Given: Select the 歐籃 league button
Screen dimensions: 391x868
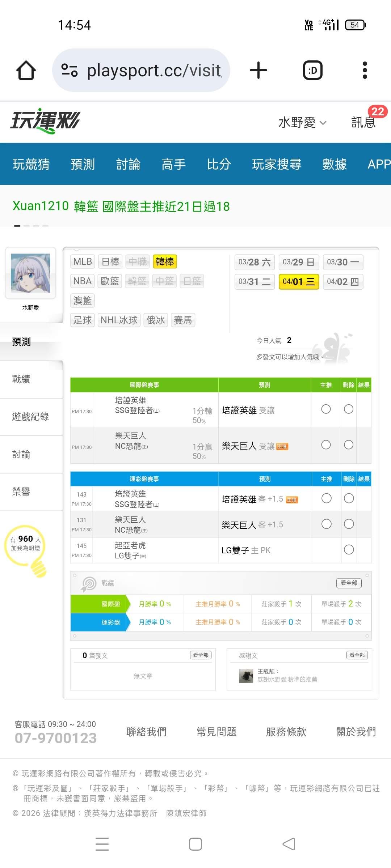Looking at the screenshot, I should 110,281.
